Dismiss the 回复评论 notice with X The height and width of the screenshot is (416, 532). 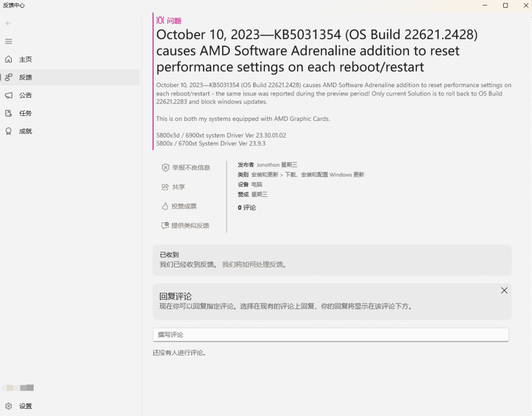coord(504,290)
